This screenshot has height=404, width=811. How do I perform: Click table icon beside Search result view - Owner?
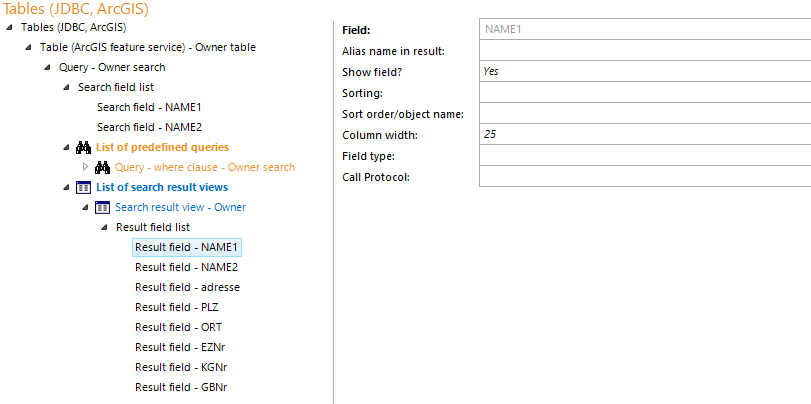pos(102,207)
